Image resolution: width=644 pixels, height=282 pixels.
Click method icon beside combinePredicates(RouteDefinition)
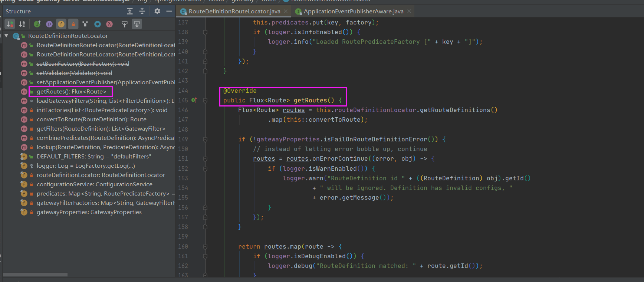(24, 138)
